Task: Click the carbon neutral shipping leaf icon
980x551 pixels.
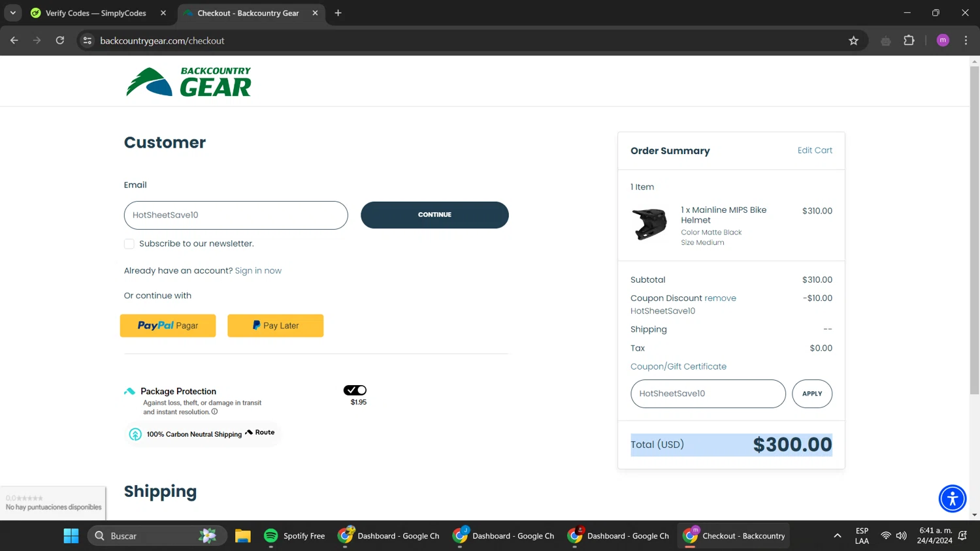Action: 135,434
